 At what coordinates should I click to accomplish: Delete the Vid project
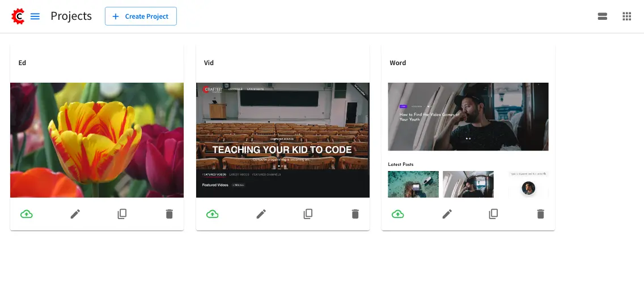pos(355,214)
